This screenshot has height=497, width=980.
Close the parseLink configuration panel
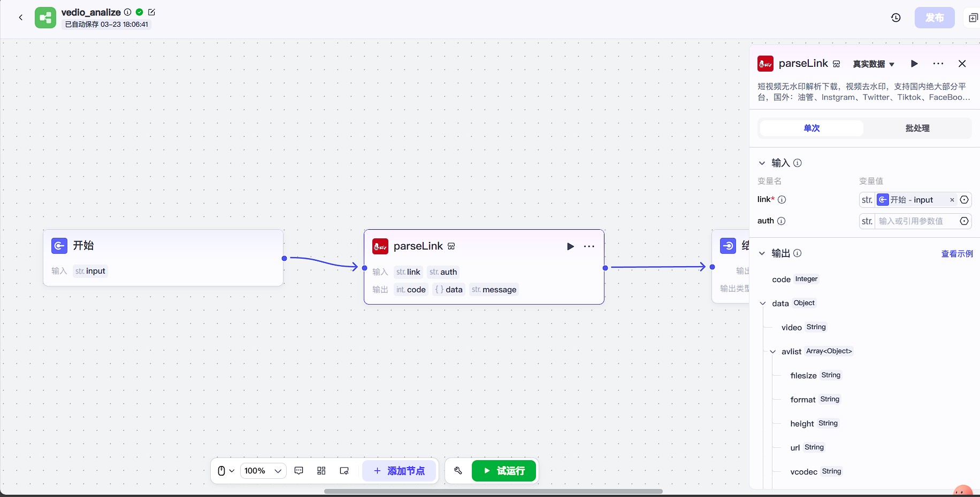962,64
